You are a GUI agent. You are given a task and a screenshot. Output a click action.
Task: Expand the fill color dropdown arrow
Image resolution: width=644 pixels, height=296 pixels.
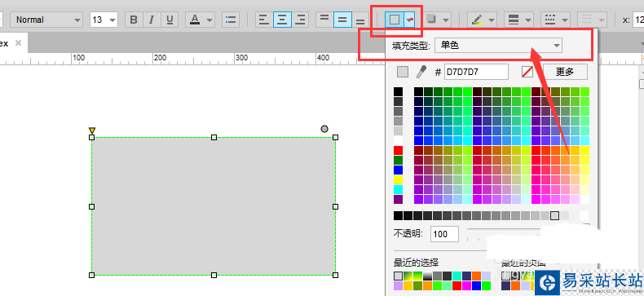409,20
